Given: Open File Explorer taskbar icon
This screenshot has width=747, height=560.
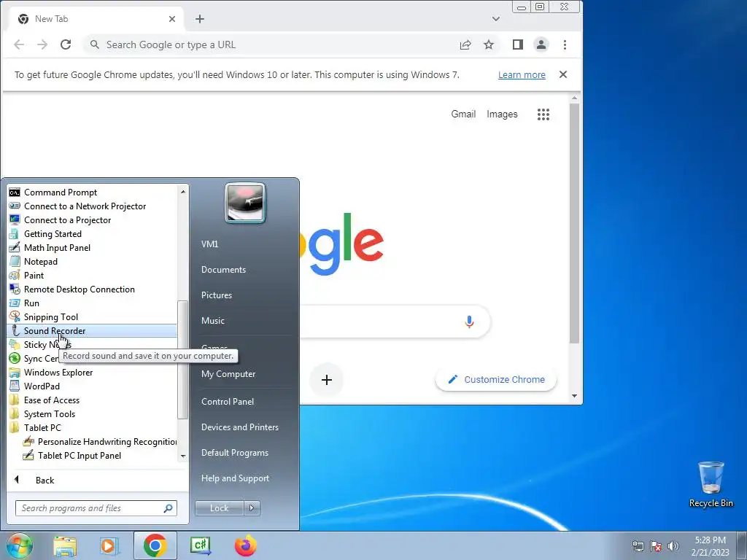Looking at the screenshot, I should pyautogui.click(x=65, y=545).
